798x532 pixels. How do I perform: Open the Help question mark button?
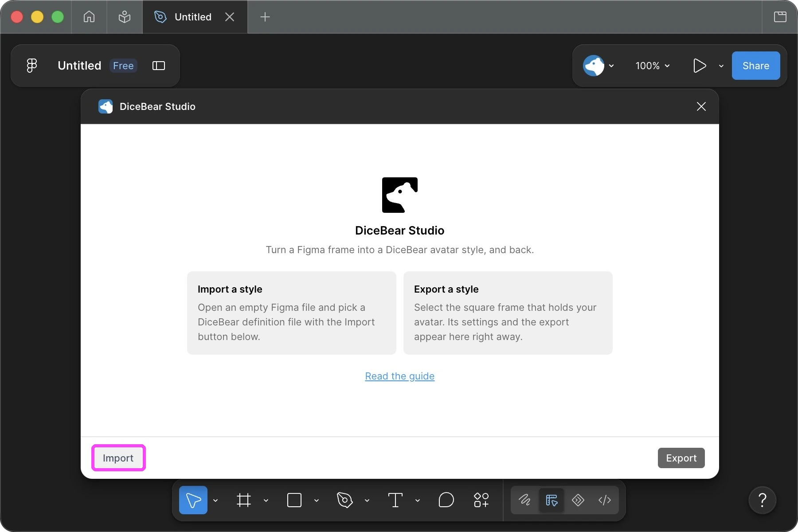763,500
